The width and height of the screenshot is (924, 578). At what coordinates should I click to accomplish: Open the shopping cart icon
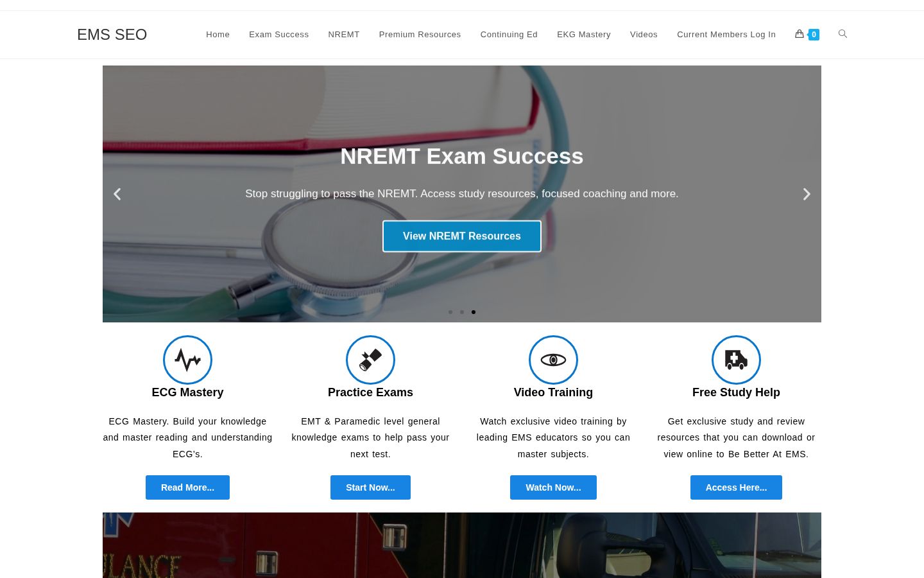(x=800, y=34)
